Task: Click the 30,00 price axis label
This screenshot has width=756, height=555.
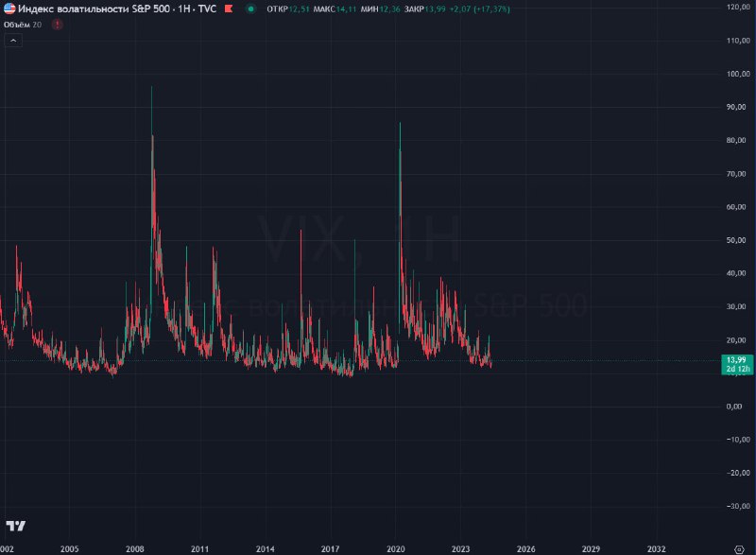Action: (x=736, y=306)
